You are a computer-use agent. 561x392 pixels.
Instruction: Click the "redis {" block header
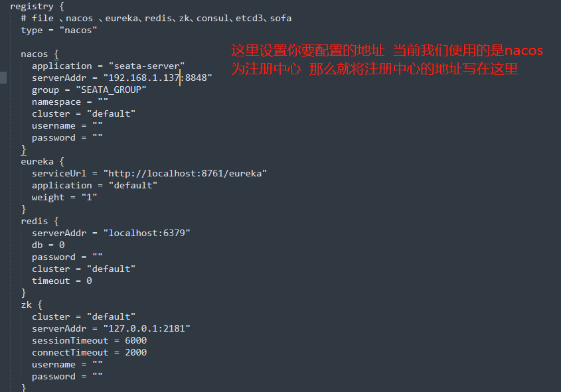40,221
